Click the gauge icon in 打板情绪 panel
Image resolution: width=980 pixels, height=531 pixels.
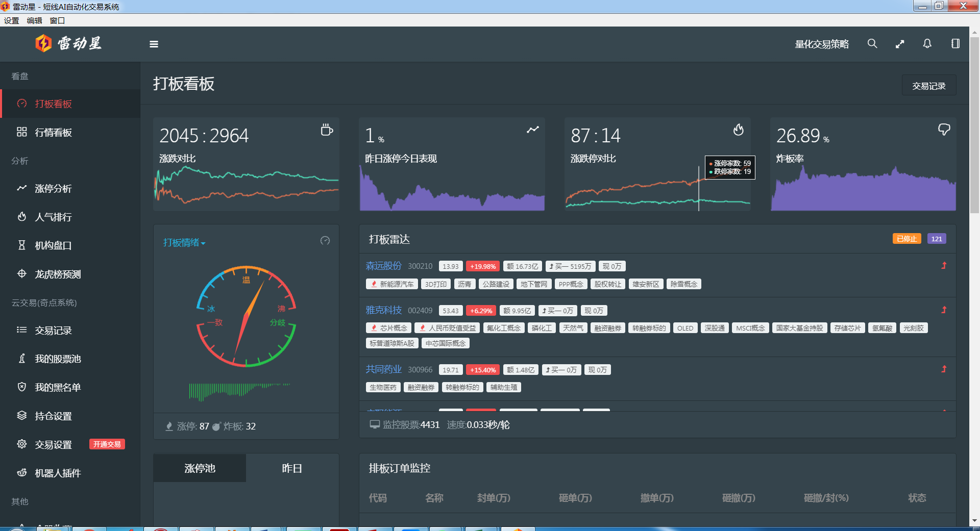tap(325, 241)
